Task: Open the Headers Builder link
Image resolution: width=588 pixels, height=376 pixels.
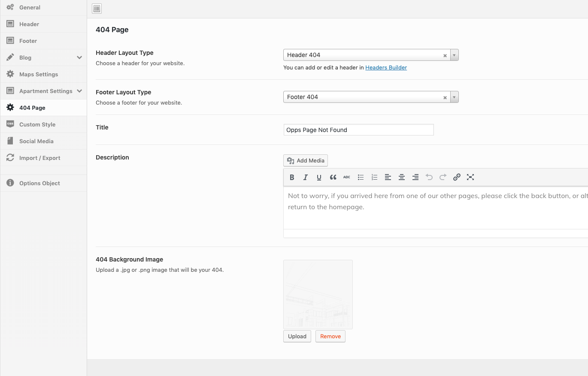Action: point(386,67)
